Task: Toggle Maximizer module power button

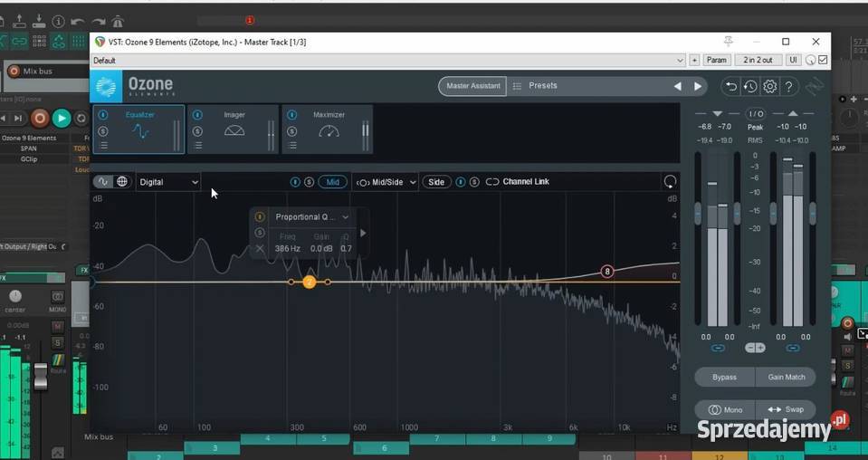Action: coord(292,115)
